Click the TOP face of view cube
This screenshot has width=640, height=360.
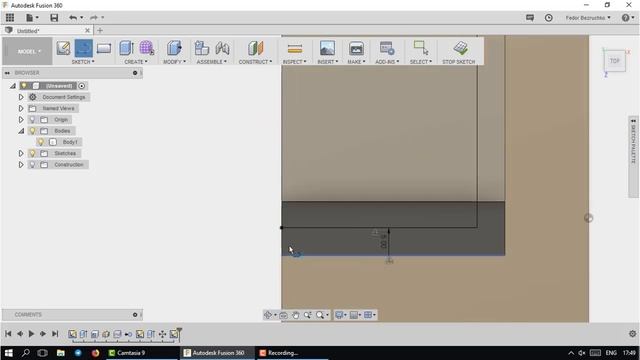coord(614,61)
